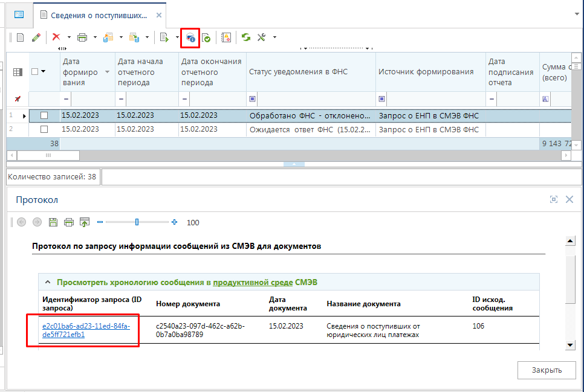Collapse the Просмотреть хронологию сообщения section
The height and width of the screenshot is (392, 584).
click(x=48, y=282)
